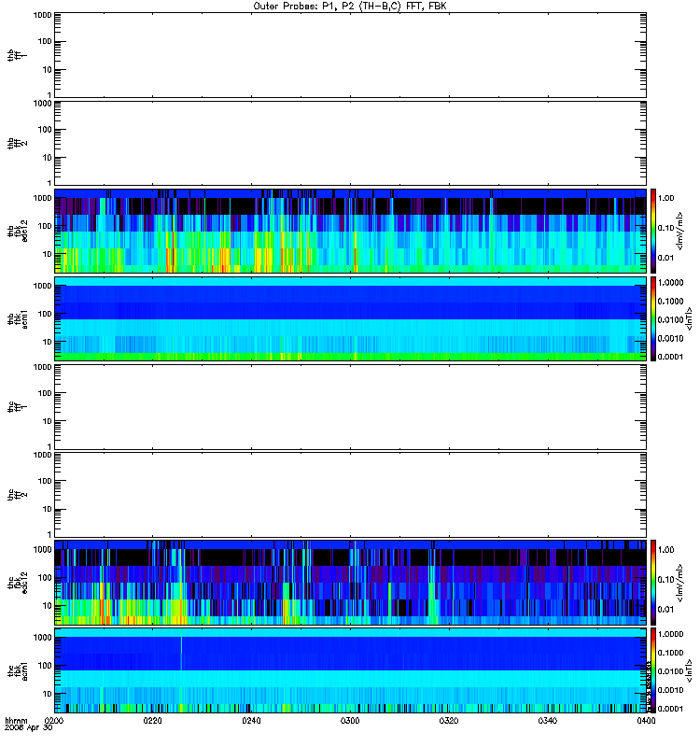
Task: Click the '0200' time axis label
Action: tap(54, 721)
